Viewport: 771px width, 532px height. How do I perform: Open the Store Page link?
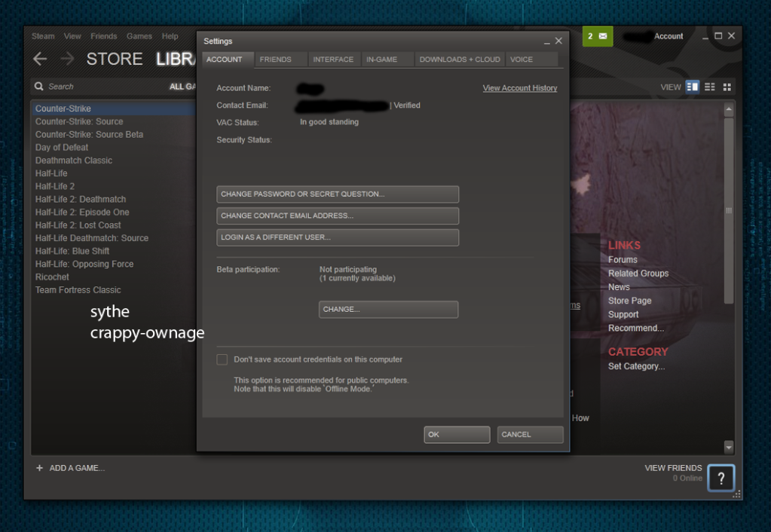tap(629, 301)
